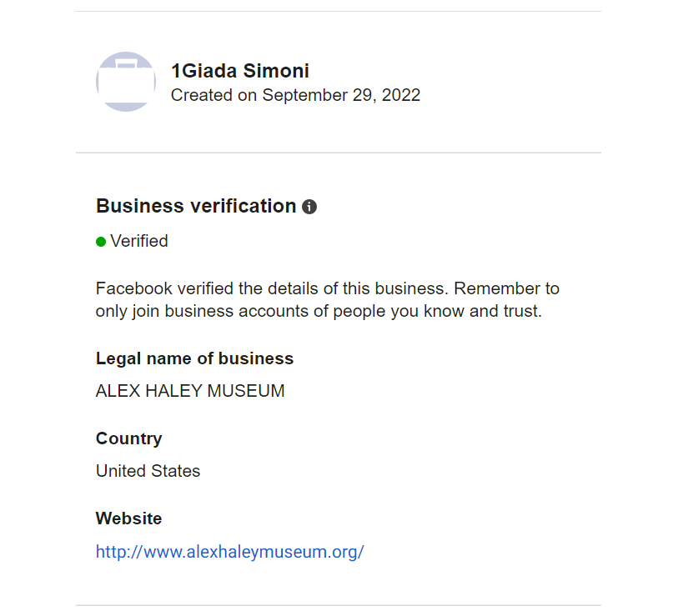673x616 pixels.
Task: Click the Country label
Action: [128, 438]
